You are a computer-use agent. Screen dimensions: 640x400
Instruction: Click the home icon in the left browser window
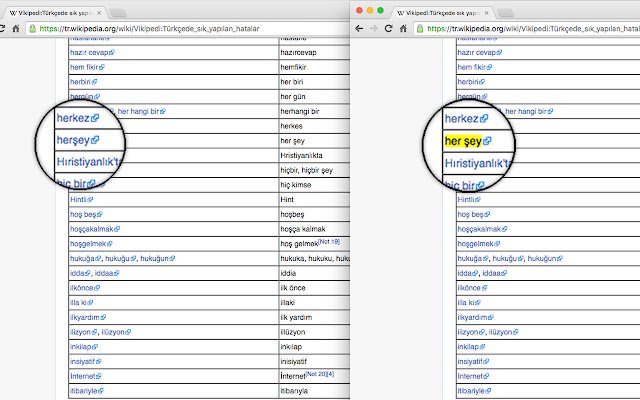16,29
